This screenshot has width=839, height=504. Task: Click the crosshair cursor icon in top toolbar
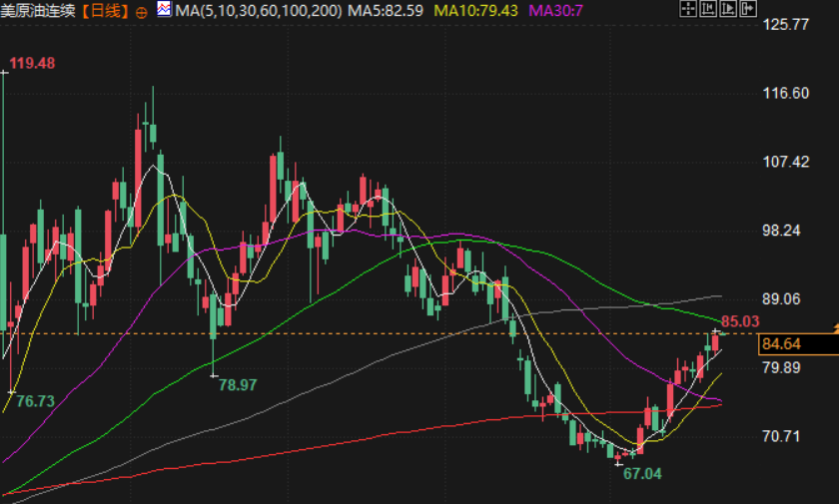tap(688, 9)
